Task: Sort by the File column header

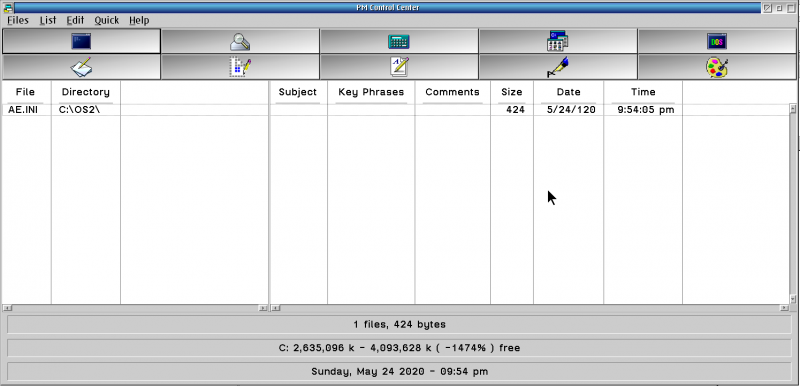Action: coord(26,92)
